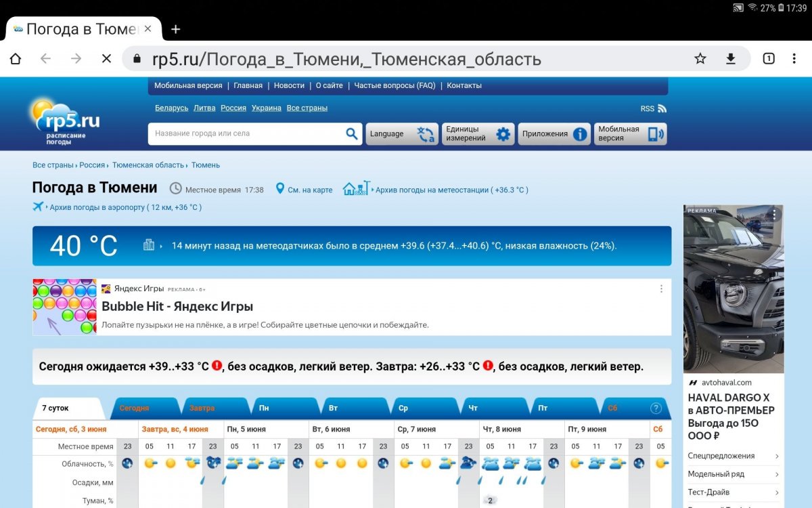
Task: Open the Пн forecast tab
Action: pyautogui.click(x=265, y=408)
